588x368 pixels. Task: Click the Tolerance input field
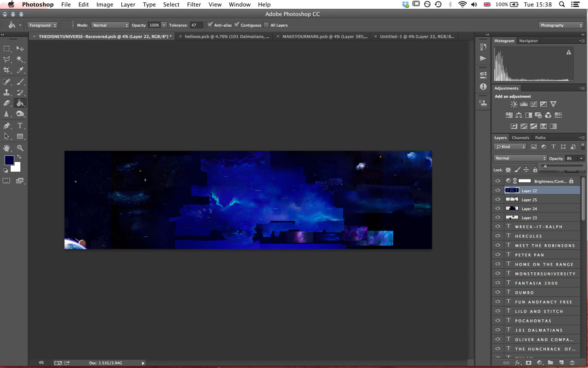[196, 25]
